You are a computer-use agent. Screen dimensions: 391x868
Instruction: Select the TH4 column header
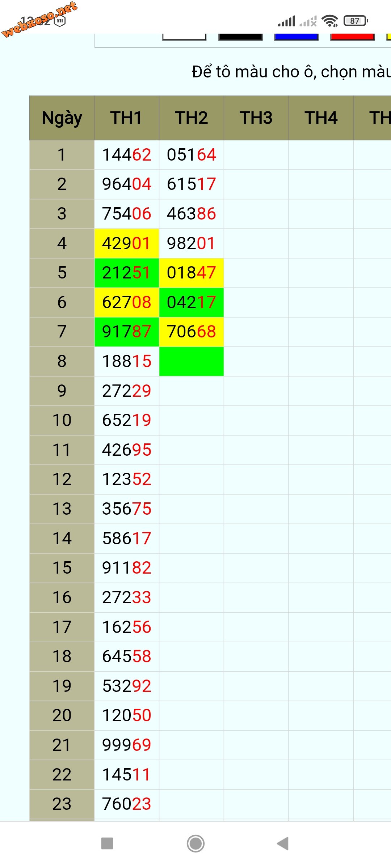[321, 118]
